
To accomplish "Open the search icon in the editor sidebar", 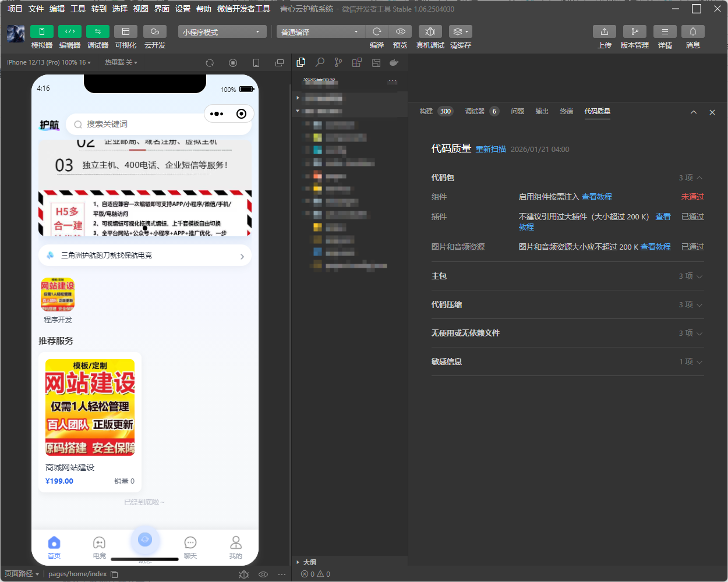I will coord(320,62).
